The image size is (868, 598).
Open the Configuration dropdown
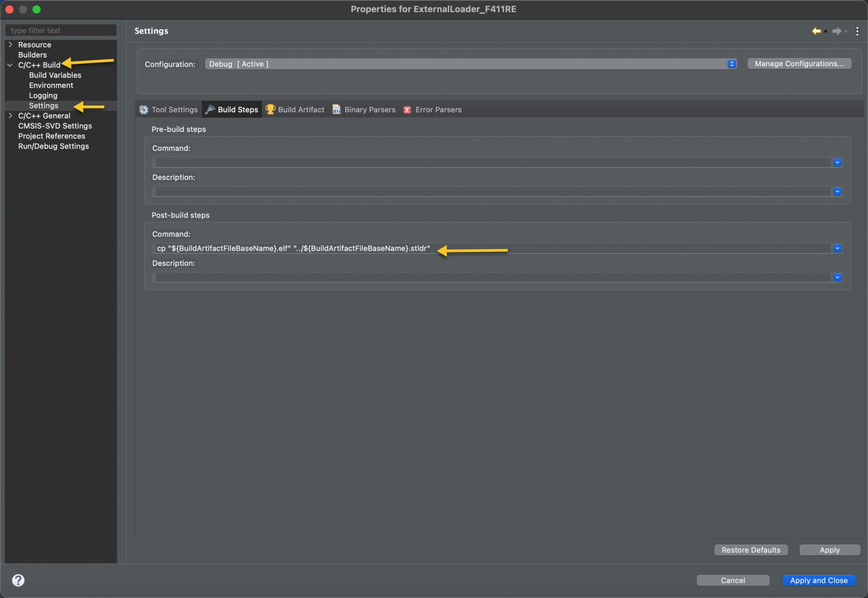coord(470,64)
